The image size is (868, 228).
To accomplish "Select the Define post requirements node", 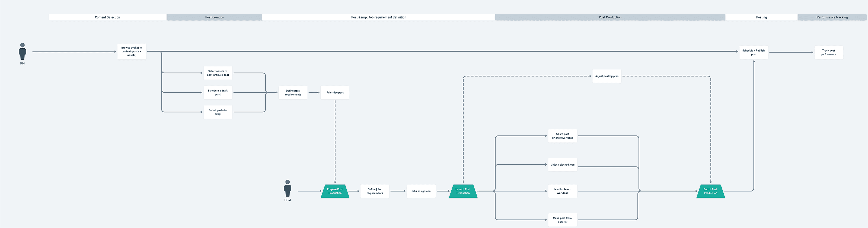I will (x=293, y=92).
